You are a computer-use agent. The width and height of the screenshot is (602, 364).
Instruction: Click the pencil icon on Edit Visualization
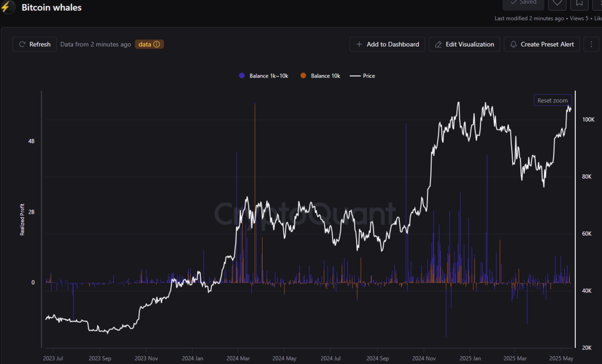click(439, 44)
